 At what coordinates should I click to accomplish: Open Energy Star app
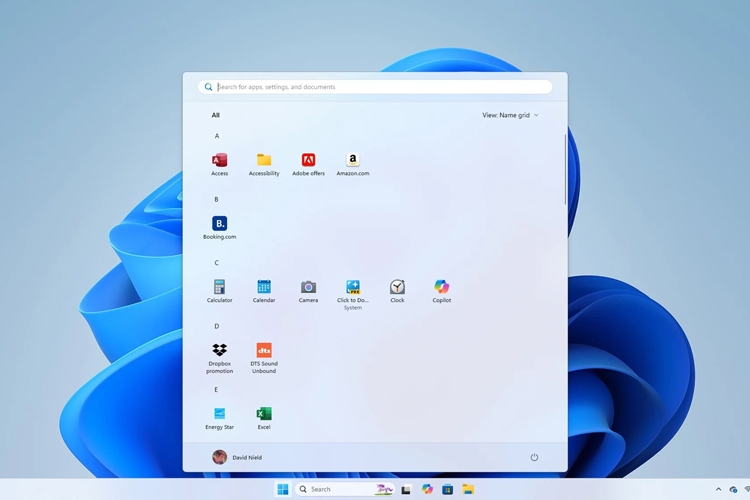pos(220,418)
